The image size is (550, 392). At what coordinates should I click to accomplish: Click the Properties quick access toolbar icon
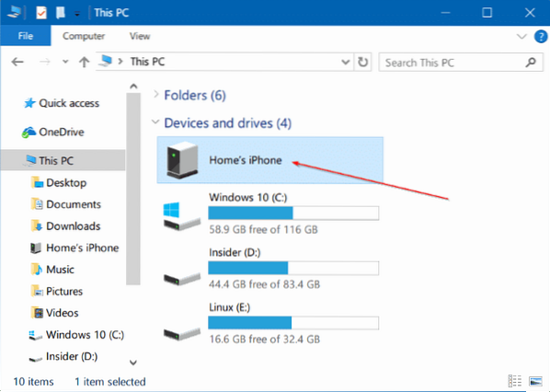click(x=41, y=13)
